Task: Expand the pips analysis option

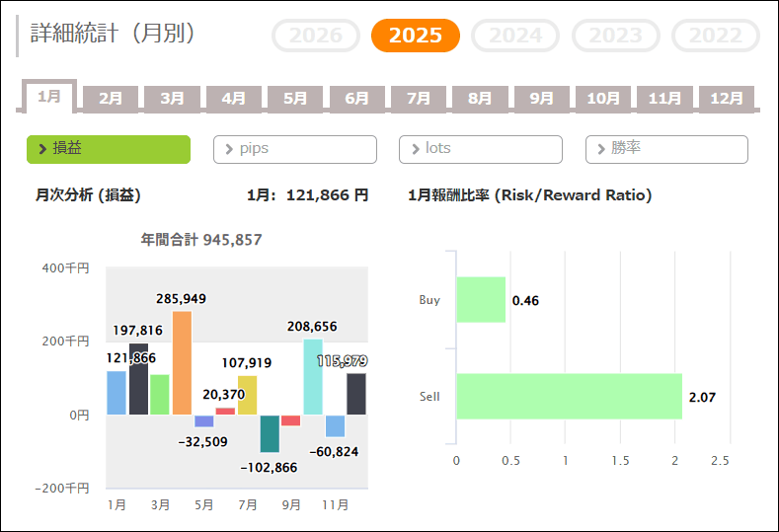Action: click(294, 149)
